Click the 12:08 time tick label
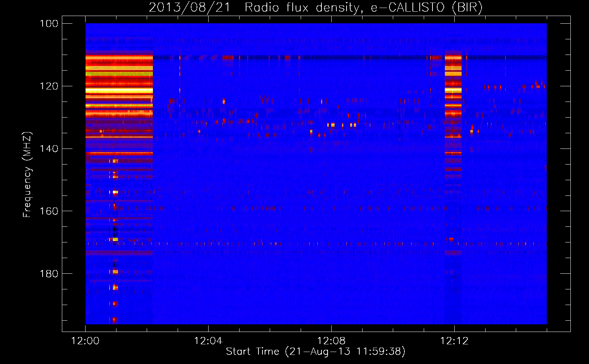Image resolution: width=589 pixels, height=364 pixels. (331, 341)
